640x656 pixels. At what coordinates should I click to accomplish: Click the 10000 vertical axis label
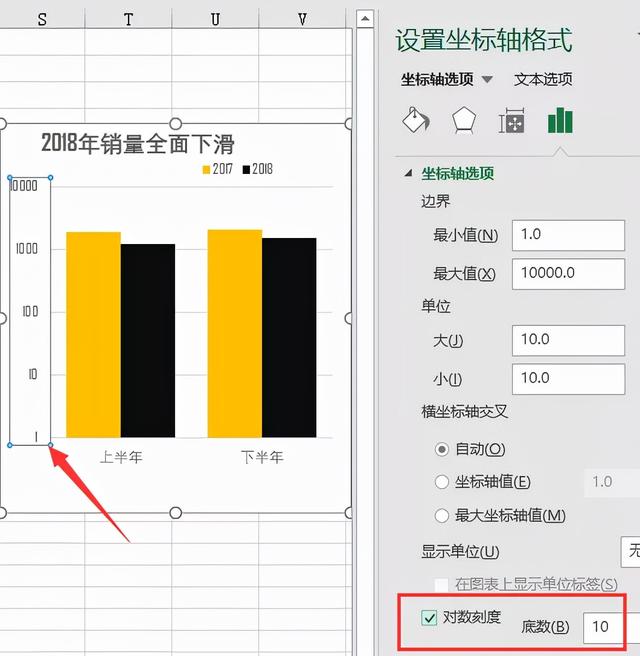coord(23,186)
